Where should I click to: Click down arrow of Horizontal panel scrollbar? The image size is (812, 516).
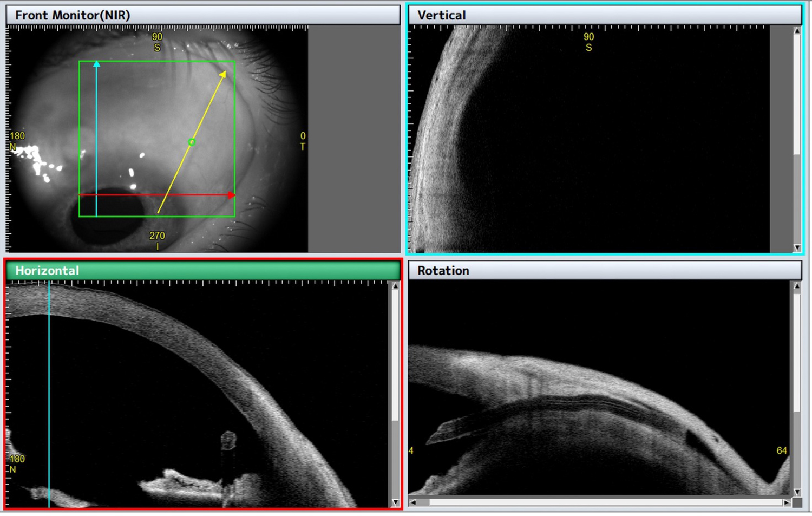click(x=395, y=502)
